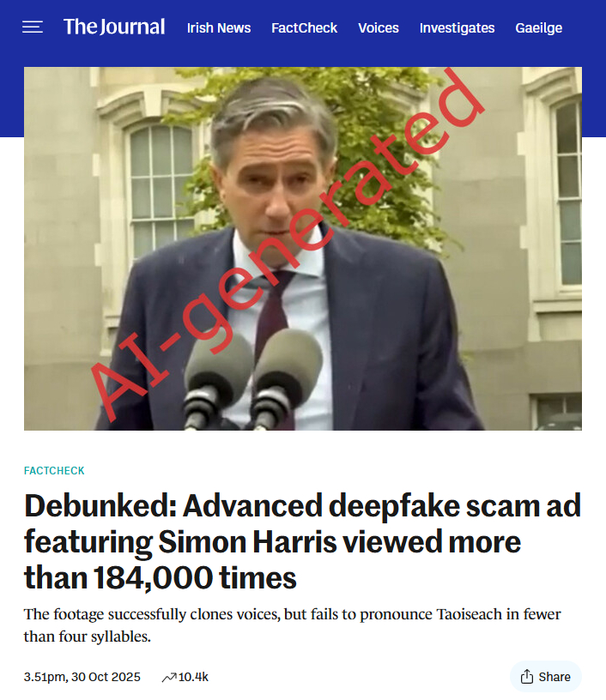Click the 10.4k views count

click(x=193, y=677)
